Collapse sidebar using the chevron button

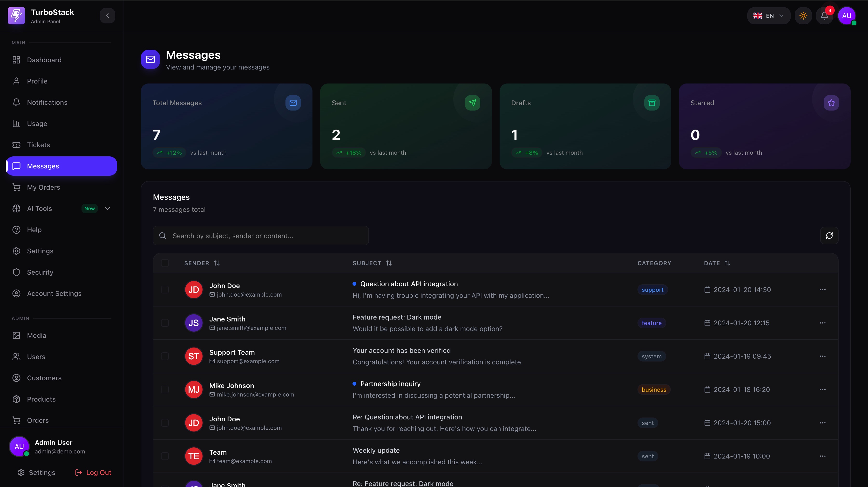[x=108, y=15]
